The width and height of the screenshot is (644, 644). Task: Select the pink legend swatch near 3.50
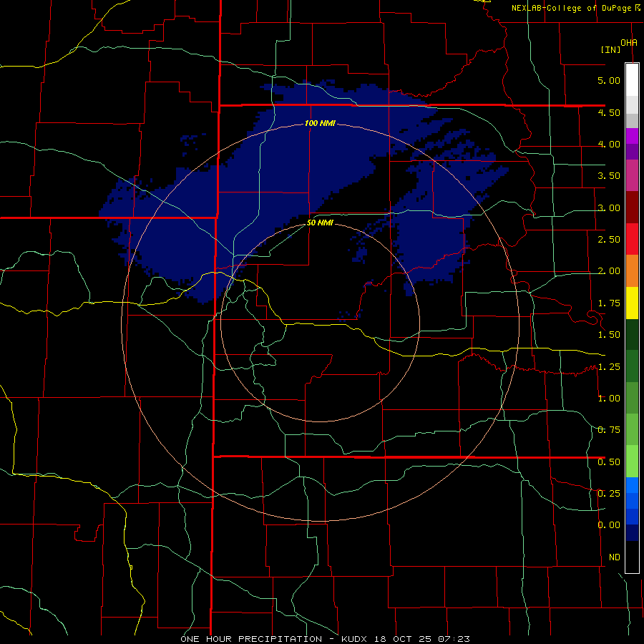pyautogui.click(x=632, y=176)
